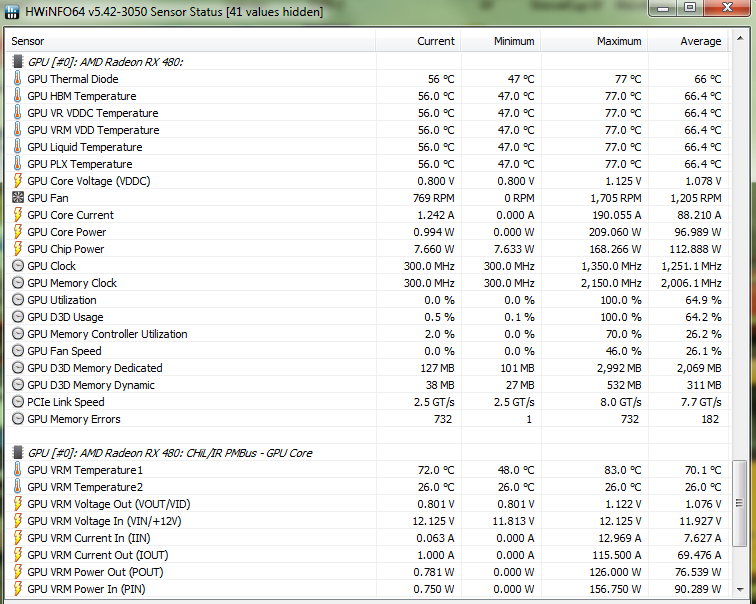This screenshot has width=756, height=604.
Task: Click the lightning icon beside GPU VRM Power In (PIN)
Action: click(17, 589)
